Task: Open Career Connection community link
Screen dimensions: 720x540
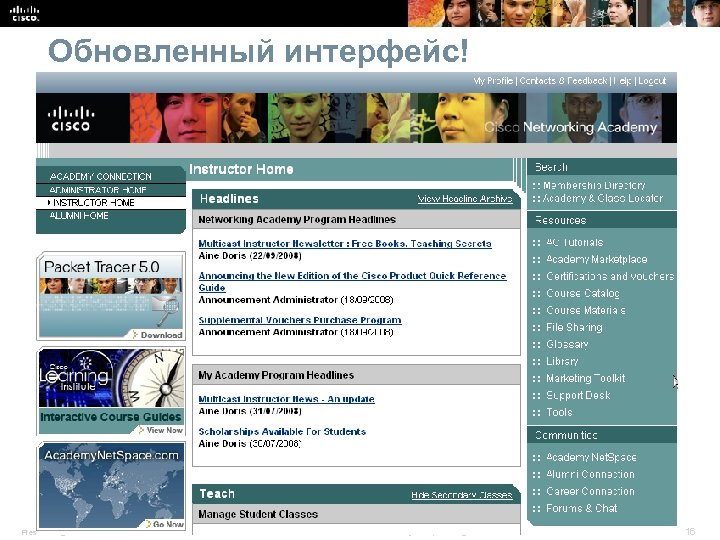Action: (x=590, y=491)
